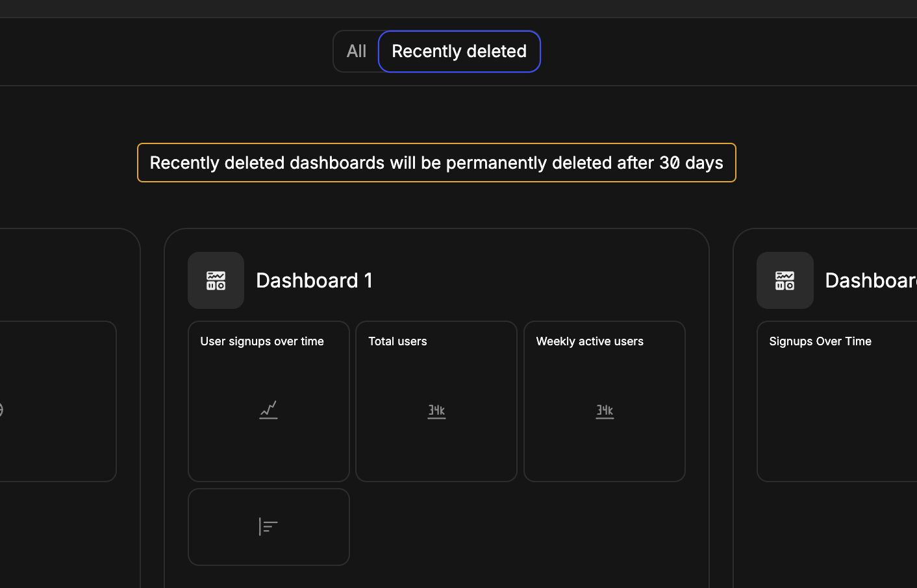Viewport: 917px width, 588px height.
Task: Click the User signups over time label
Action: [x=262, y=341]
